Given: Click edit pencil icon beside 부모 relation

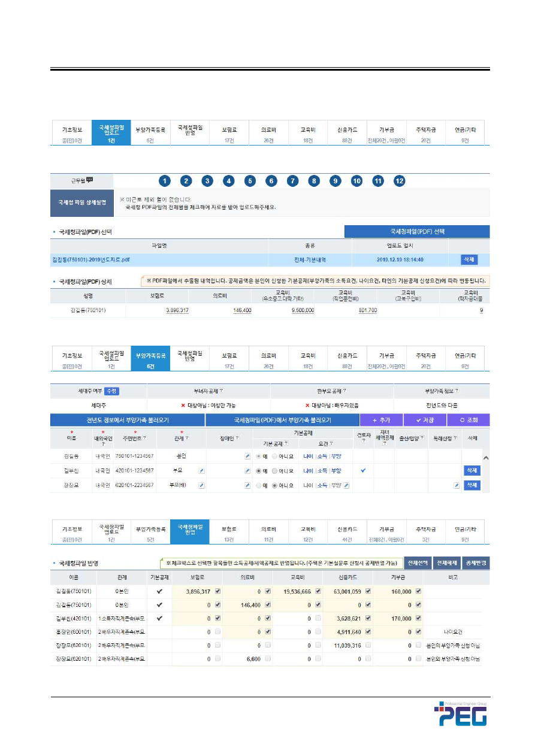Looking at the screenshot, I should (201, 471).
